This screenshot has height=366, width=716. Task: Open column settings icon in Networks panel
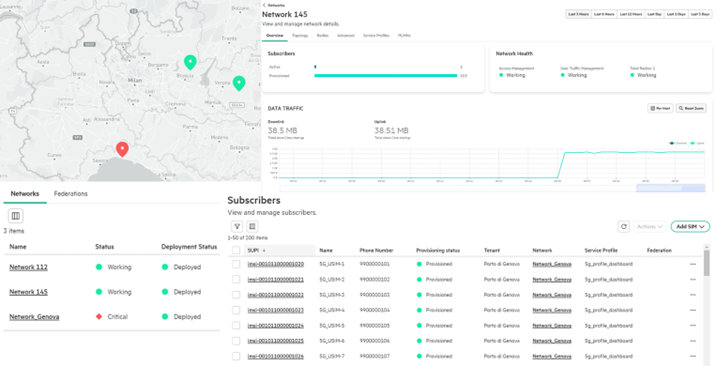pos(16,216)
